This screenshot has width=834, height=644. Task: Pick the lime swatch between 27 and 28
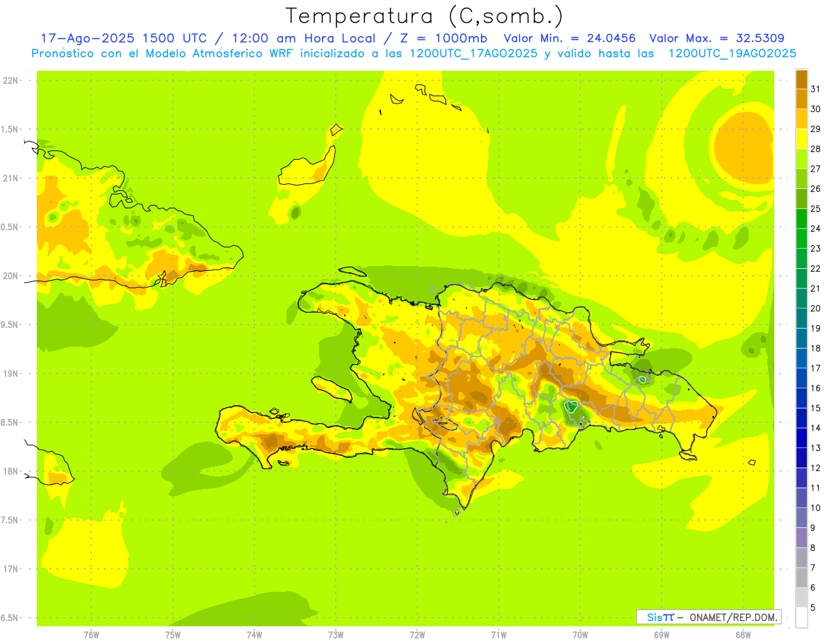pyautogui.click(x=801, y=158)
